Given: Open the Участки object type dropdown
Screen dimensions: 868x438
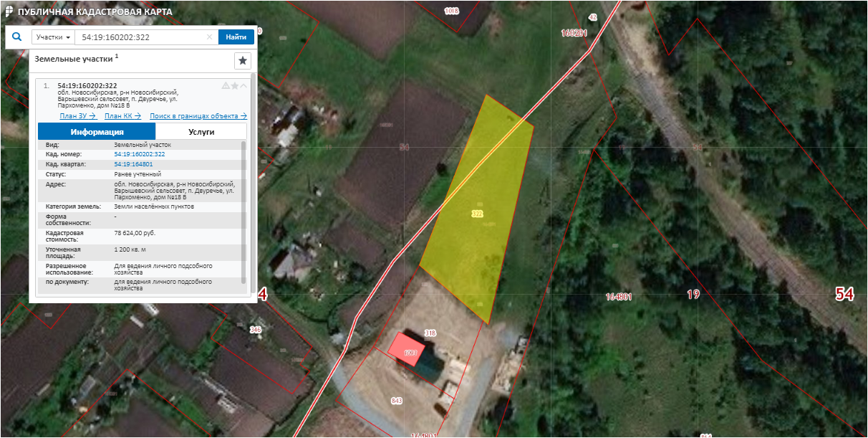Looking at the screenshot, I should tap(54, 37).
